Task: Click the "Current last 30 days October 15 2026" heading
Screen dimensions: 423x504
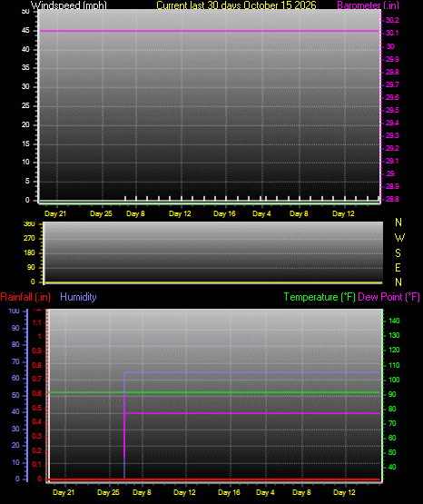Action: 236,5
